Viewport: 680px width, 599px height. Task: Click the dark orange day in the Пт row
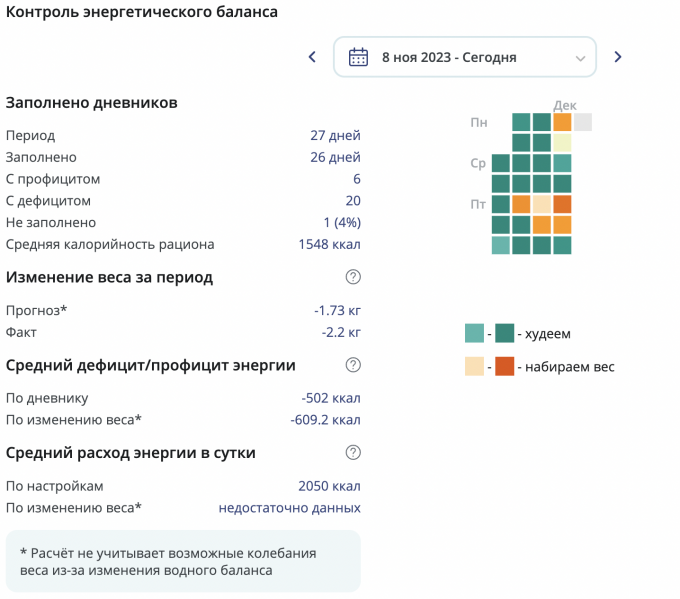point(562,204)
